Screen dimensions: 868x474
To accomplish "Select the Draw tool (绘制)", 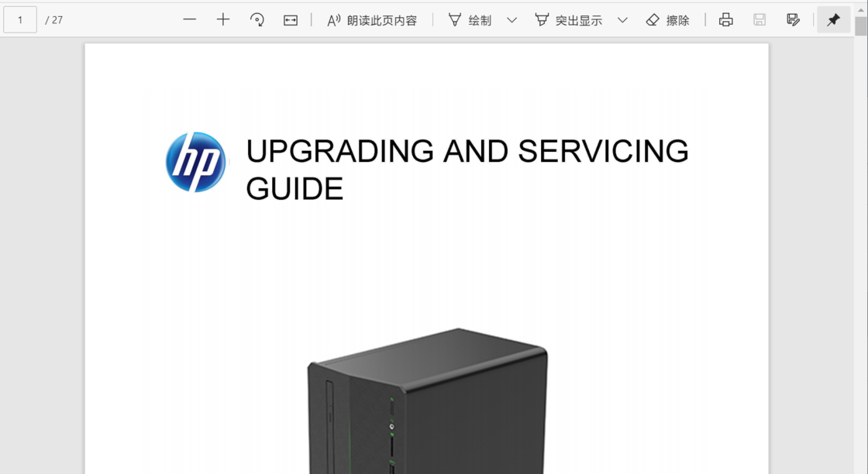I will pyautogui.click(x=470, y=20).
